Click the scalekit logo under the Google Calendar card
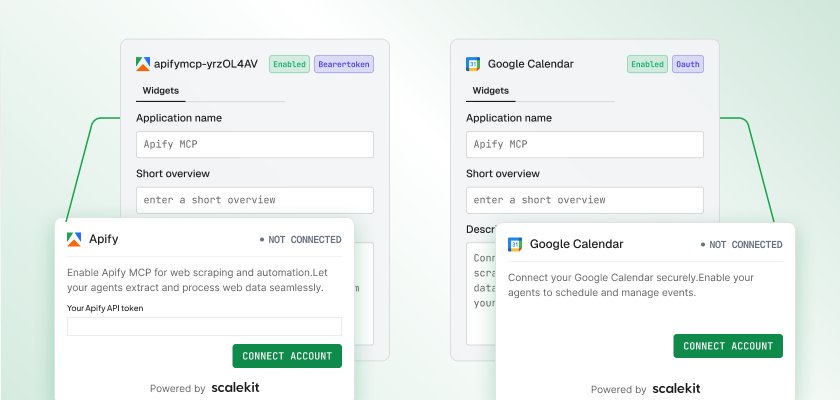This screenshot has height=400, width=840. (x=676, y=389)
